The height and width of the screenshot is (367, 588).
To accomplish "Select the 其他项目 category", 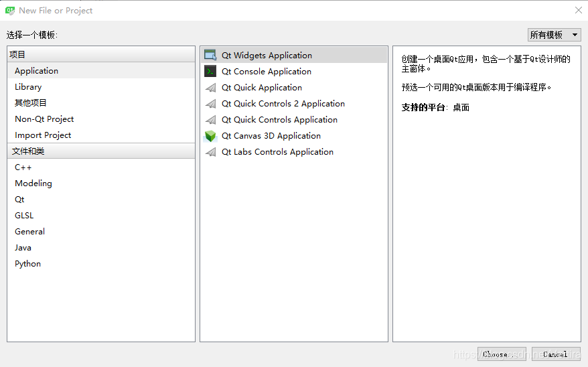I will pos(101,102).
